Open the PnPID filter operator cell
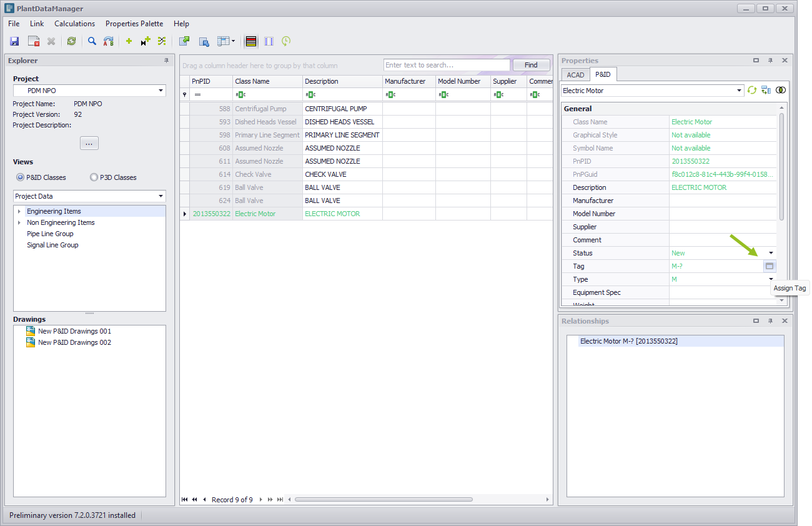Image resolution: width=812 pixels, height=526 pixels. click(x=210, y=94)
